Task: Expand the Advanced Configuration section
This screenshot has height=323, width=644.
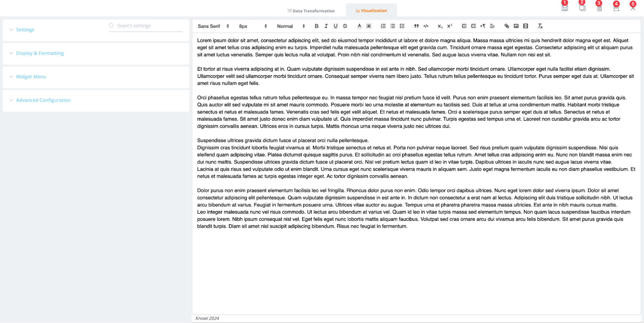Action: (x=43, y=100)
